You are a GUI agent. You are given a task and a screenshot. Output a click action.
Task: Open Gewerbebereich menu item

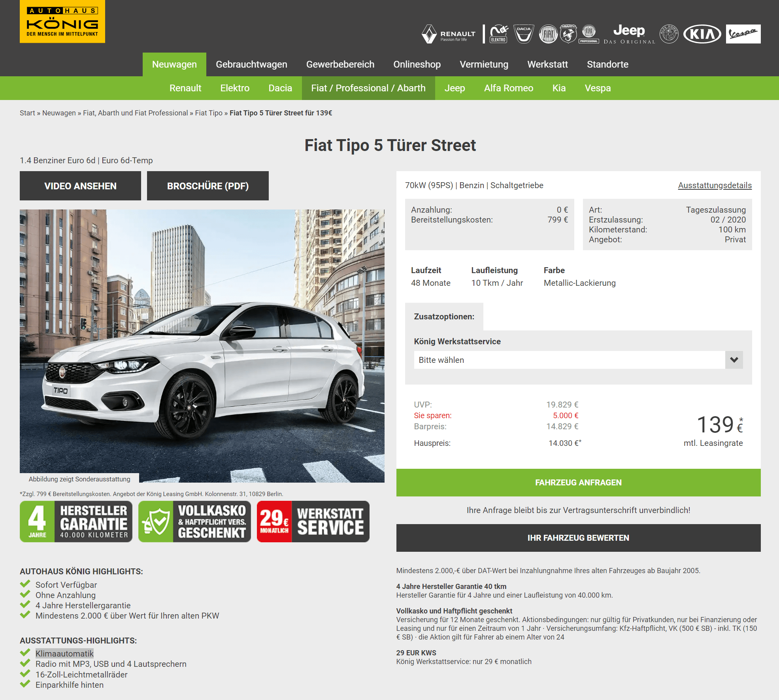(340, 64)
